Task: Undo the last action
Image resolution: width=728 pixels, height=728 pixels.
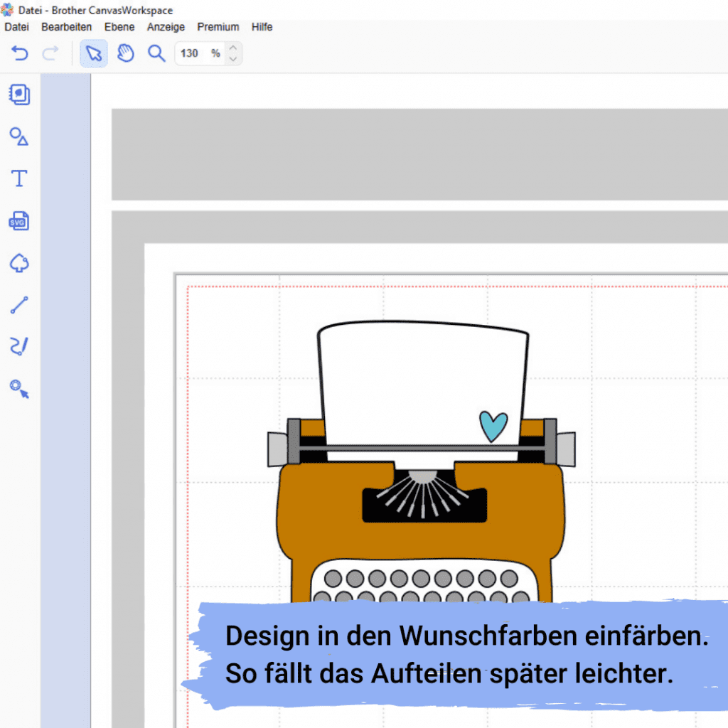Action: (x=18, y=53)
